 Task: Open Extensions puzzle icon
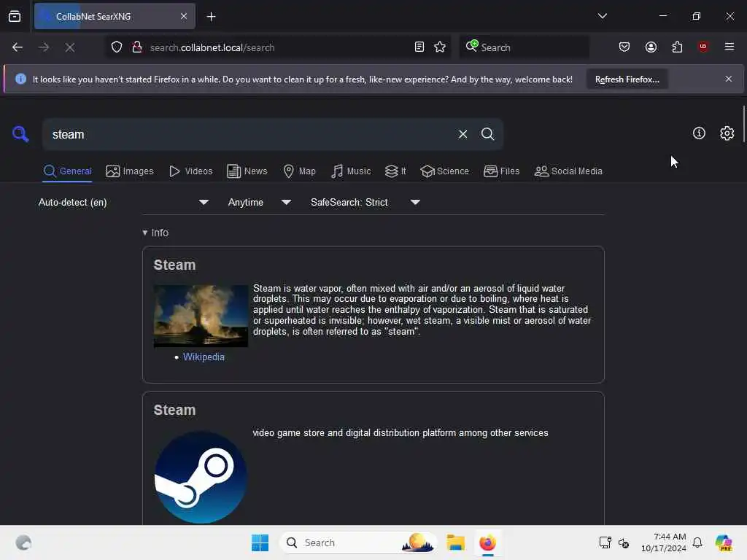[677, 47]
